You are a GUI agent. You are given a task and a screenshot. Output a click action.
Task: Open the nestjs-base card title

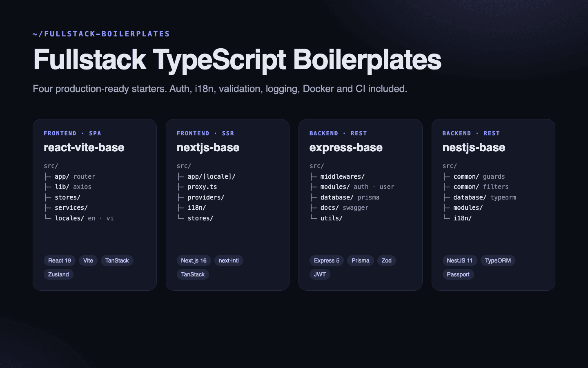[474, 148]
